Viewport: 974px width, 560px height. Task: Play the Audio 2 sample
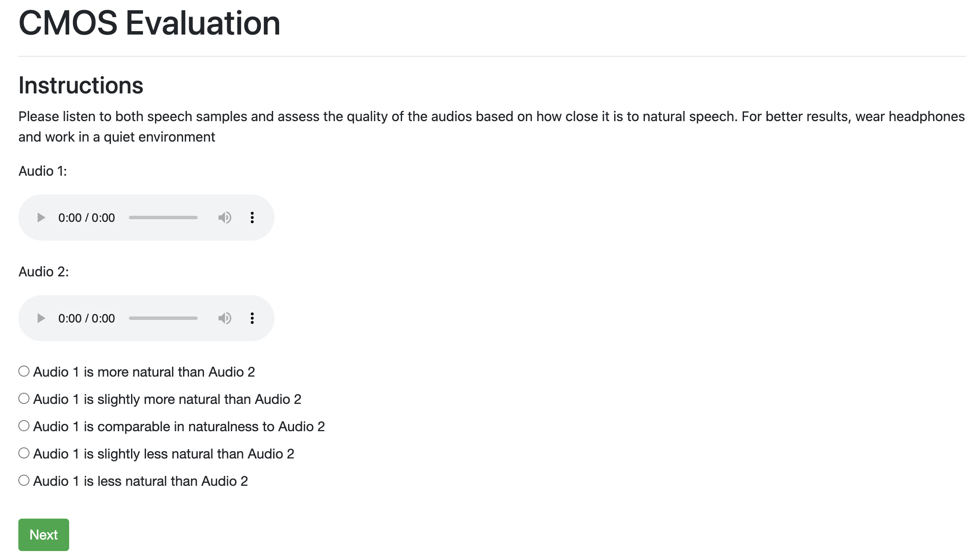tap(41, 318)
